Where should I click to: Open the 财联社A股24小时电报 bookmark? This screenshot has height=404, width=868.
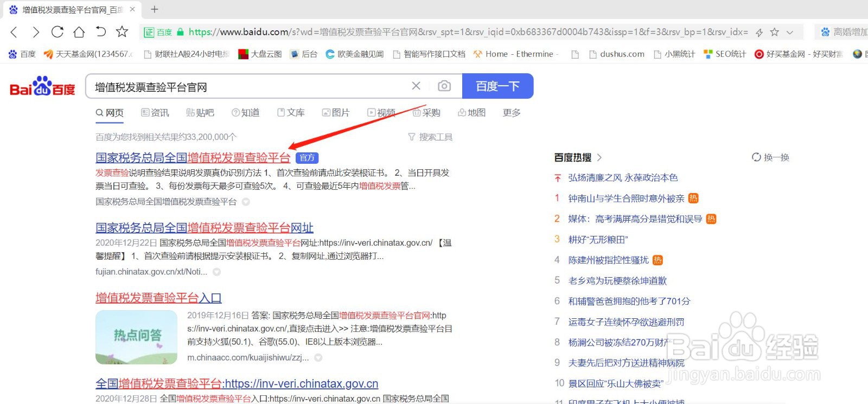coord(186,54)
